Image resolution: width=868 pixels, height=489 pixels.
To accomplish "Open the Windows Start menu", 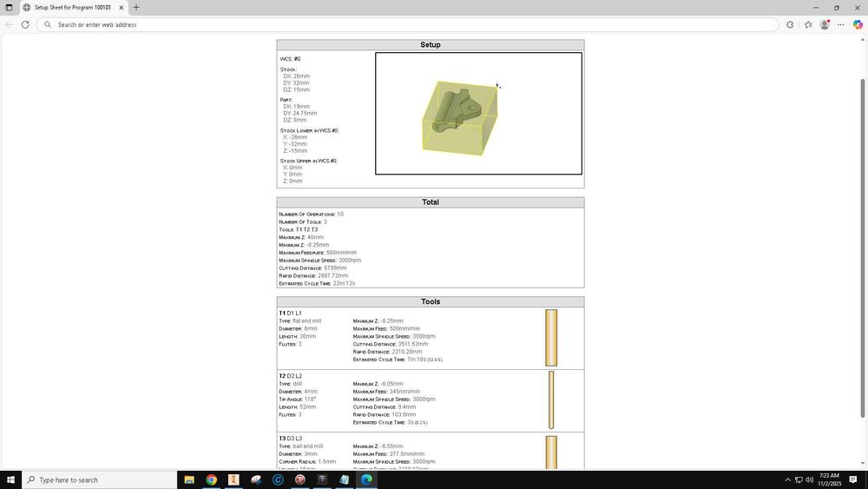I will click(x=10, y=479).
